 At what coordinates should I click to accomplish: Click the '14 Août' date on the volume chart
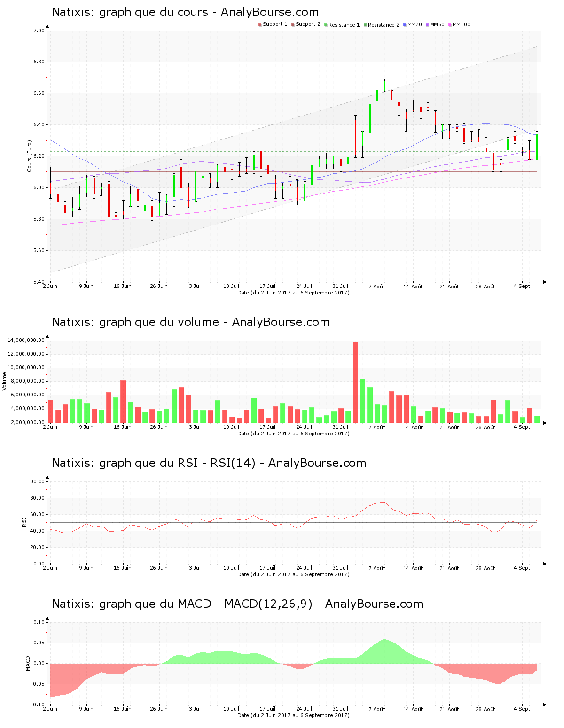click(x=413, y=427)
